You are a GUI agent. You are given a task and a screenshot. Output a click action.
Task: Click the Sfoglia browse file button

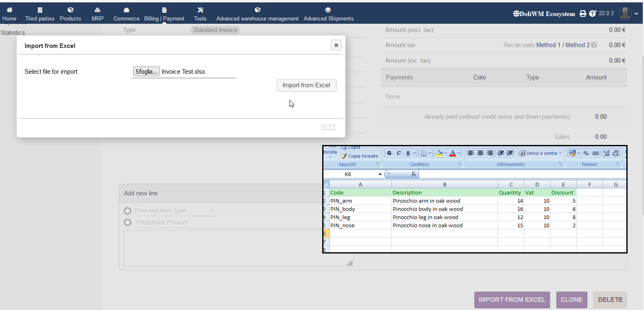(x=146, y=72)
